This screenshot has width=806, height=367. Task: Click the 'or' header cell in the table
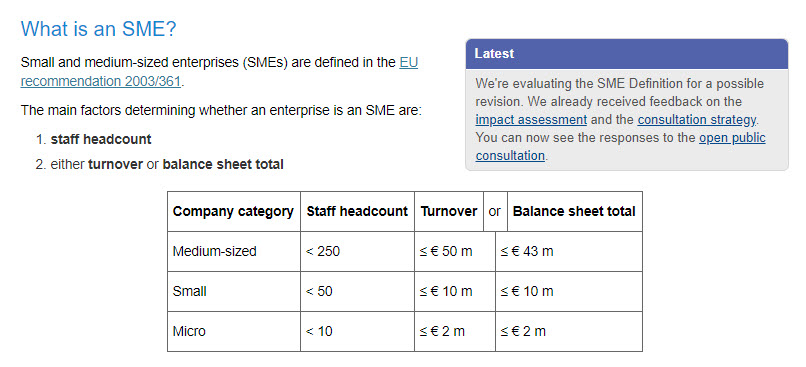pos(495,211)
